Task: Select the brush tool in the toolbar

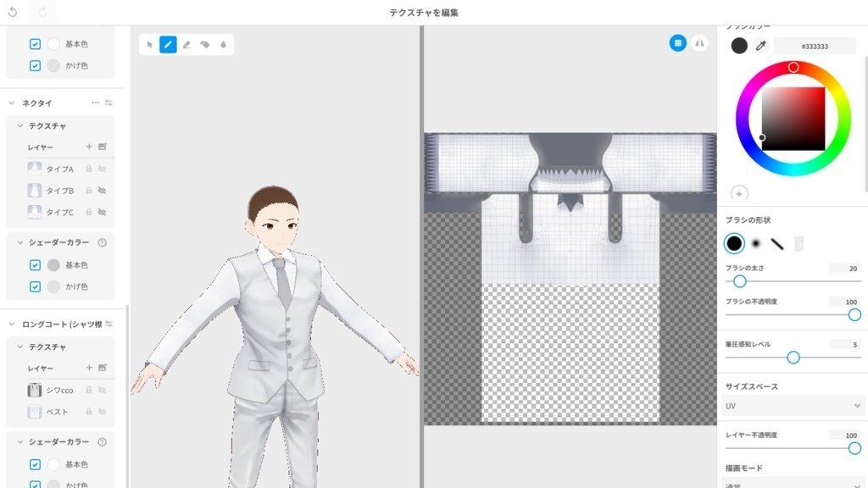Action: point(168,44)
